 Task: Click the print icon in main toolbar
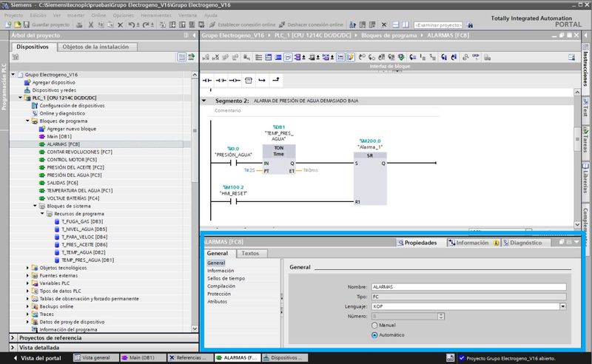tap(79, 25)
